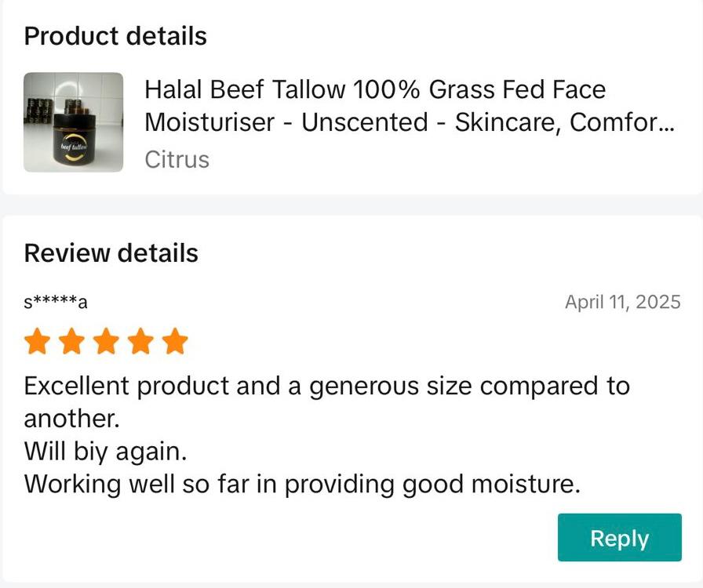Click the Product details heading
Viewport: 703px width, 588px height.
tap(115, 36)
